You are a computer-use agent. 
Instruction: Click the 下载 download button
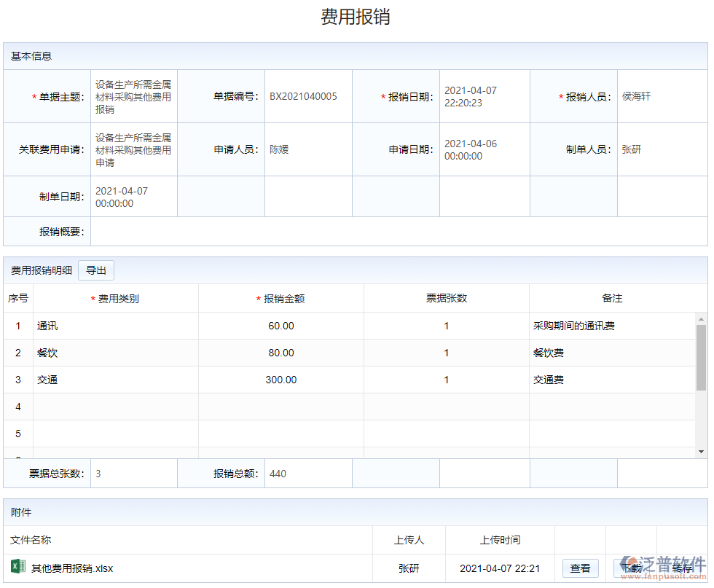coord(631,568)
